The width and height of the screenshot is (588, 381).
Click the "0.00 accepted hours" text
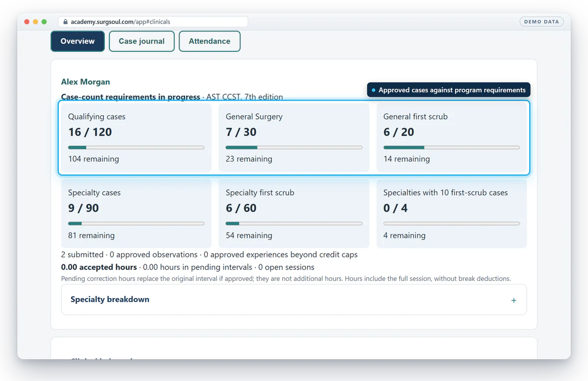click(x=99, y=267)
